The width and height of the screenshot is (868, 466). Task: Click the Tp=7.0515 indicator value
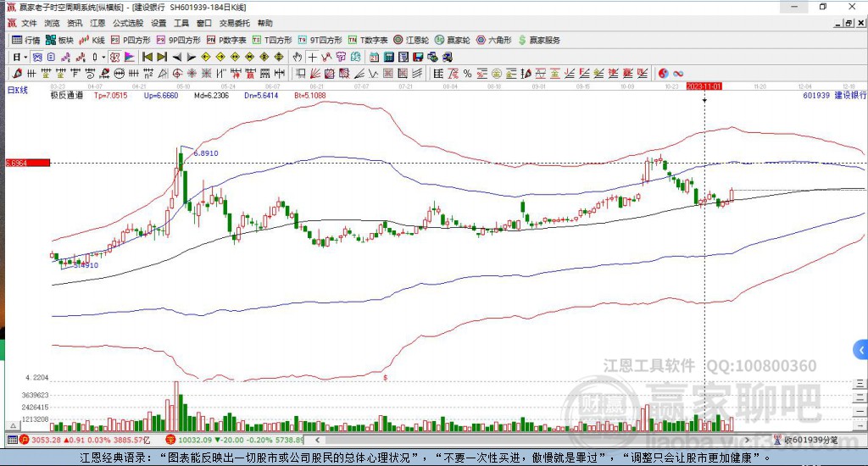(x=111, y=95)
